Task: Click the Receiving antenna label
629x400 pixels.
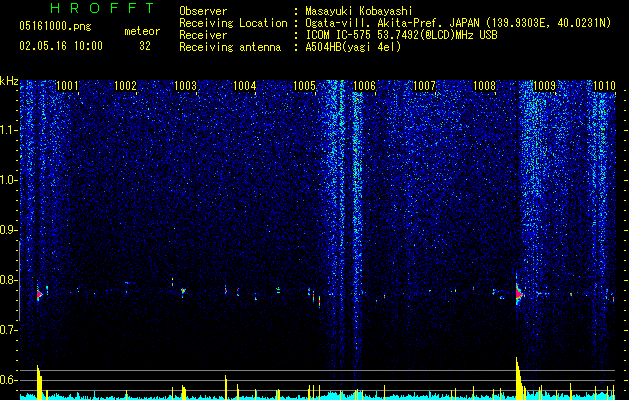Action: (x=230, y=47)
